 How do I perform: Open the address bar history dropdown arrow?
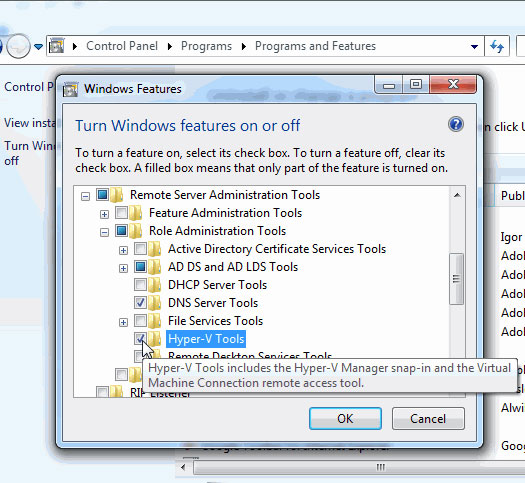[474, 47]
